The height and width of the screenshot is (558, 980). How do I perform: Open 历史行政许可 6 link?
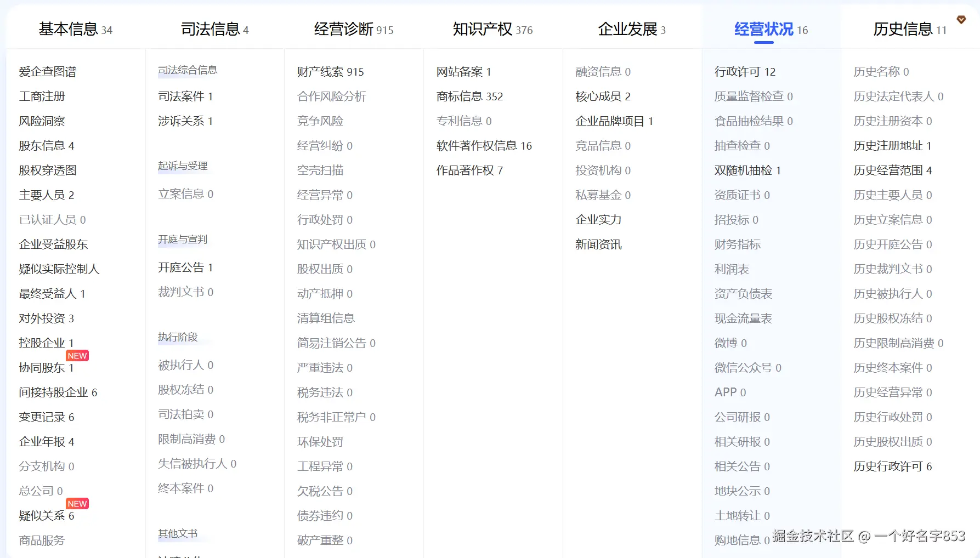(x=893, y=466)
